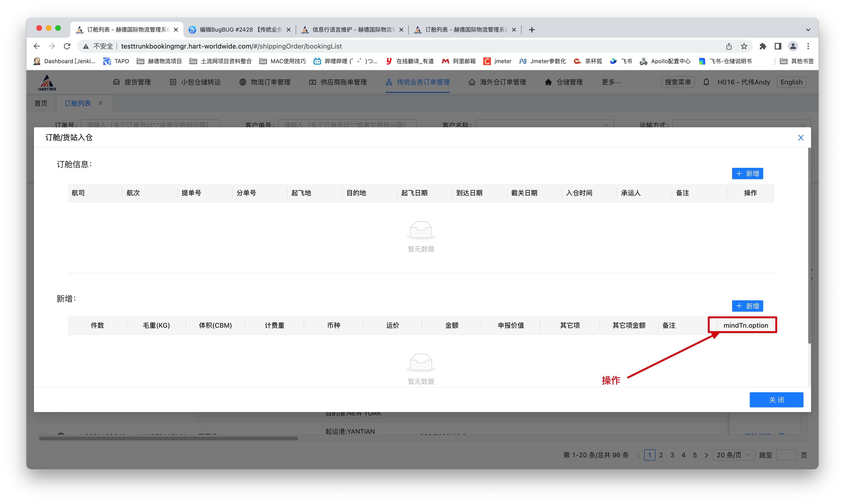Open browser side panel icon
The height and width of the screenshot is (504, 845).
(x=778, y=46)
